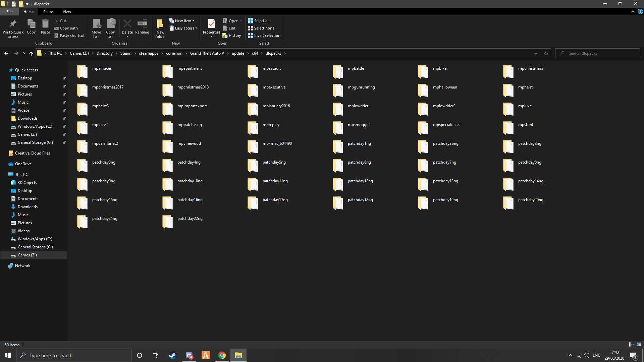Open the Share tab
644x362 pixels.
[48, 11]
